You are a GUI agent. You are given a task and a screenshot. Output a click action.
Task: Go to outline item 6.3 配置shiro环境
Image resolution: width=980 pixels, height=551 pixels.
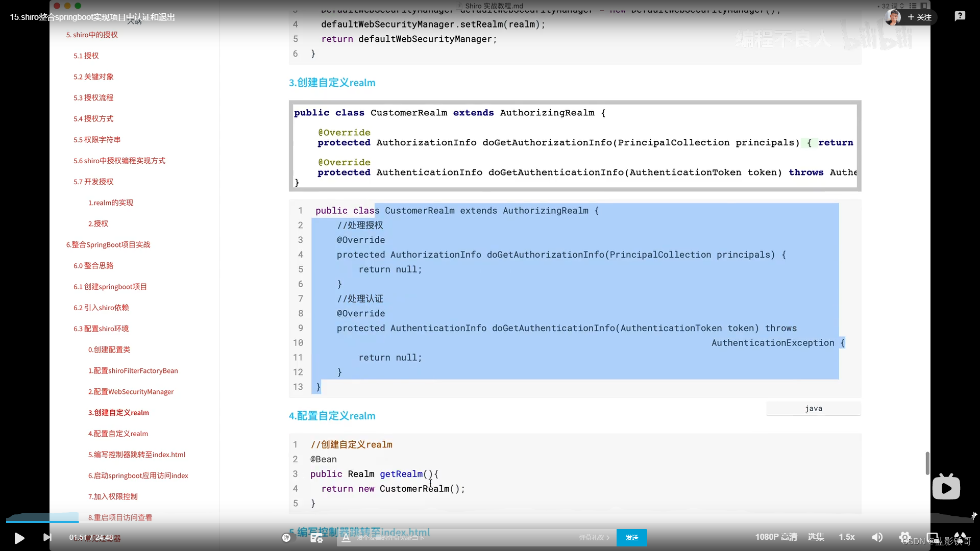click(101, 329)
